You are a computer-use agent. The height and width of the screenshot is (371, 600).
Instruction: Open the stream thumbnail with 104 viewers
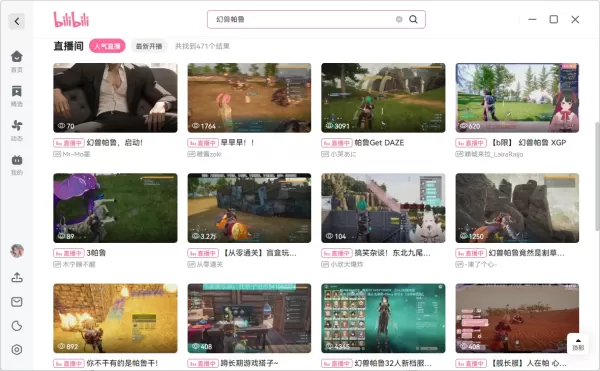(x=383, y=208)
